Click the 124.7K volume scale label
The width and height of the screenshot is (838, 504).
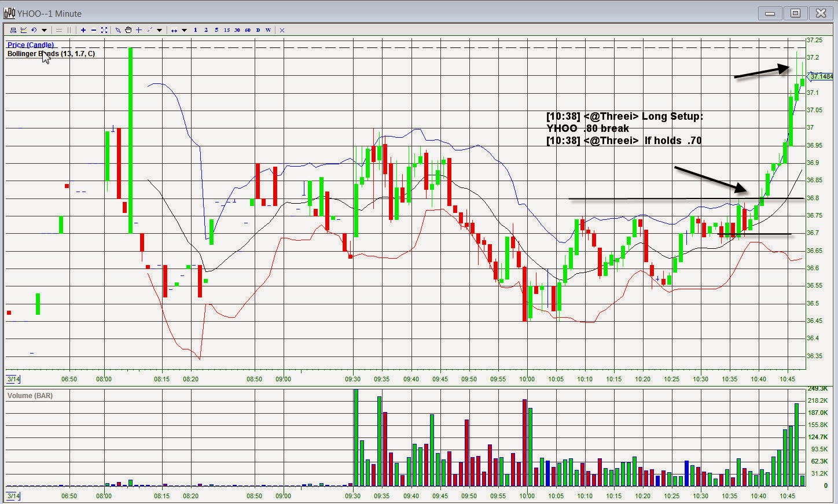(818, 437)
